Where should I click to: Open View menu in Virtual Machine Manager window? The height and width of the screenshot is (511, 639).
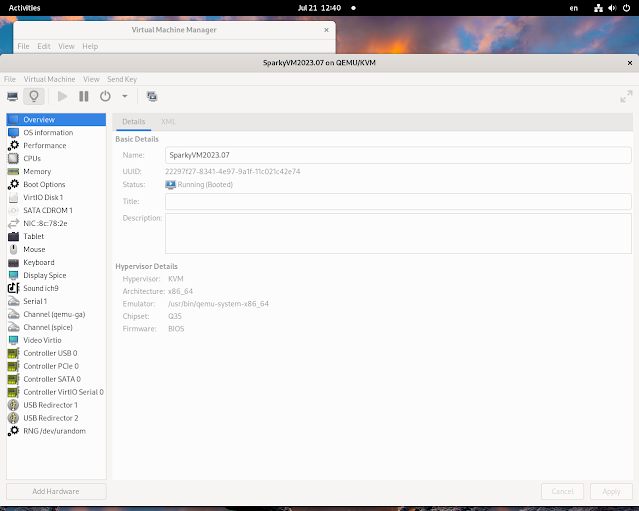pyautogui.click(x=66, y=46)
